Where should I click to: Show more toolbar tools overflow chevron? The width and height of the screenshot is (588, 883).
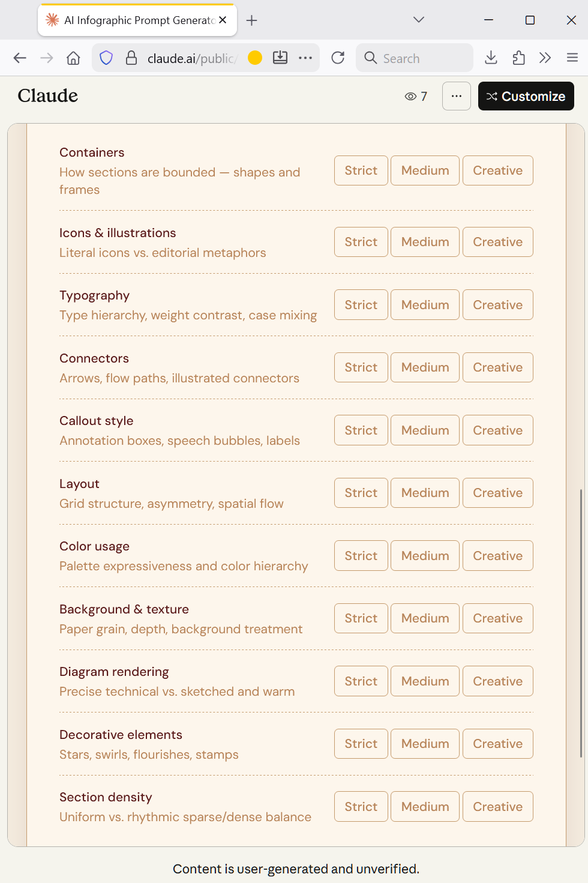[x=545, y=58]
